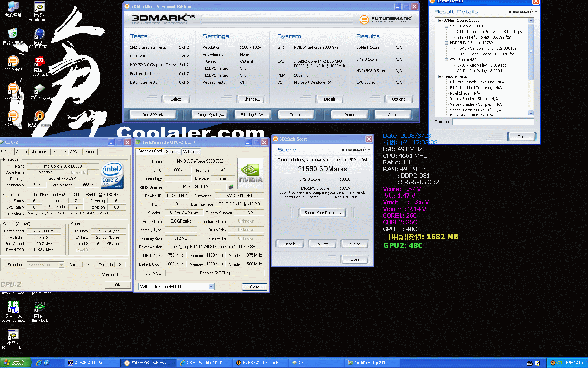Image resolution: width=588 pixels, height=368 pixels.
Task: Open the Recycle Bin desktop icon
Action: (x=13, y=36)
